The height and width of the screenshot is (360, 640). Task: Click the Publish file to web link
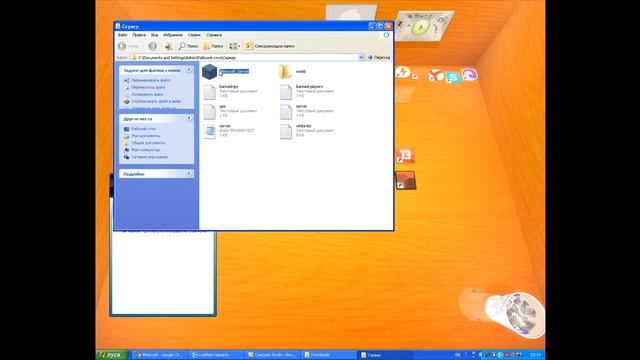click(156, 101)
